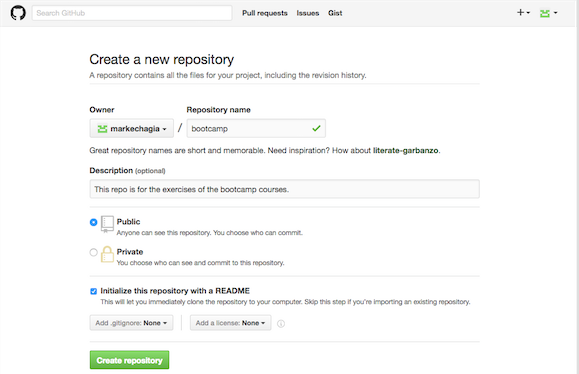
Task: Open Issues in the header
Action: point(308,13)
